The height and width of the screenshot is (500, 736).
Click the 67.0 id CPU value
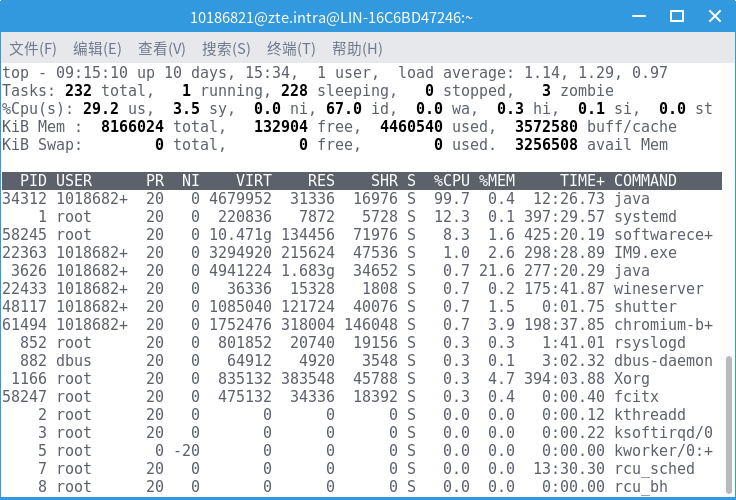click(x=344, y=109)
